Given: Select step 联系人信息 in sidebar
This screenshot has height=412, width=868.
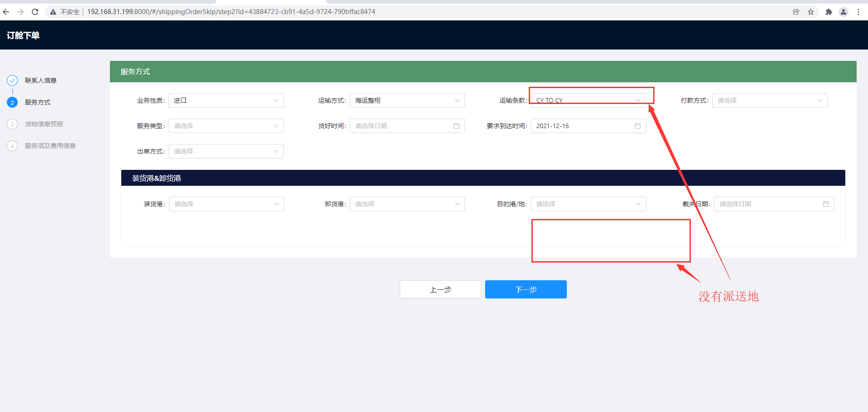Looking at the screenshot, I should tap(40, 80).
